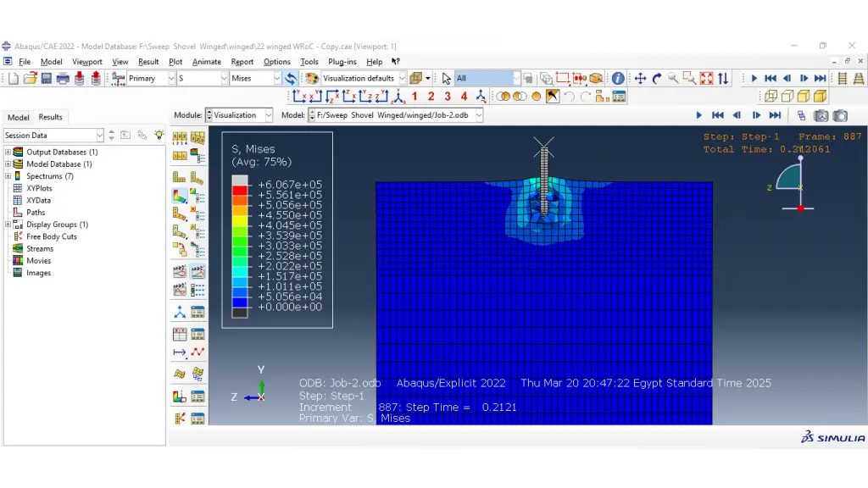Select Images in the results tree

39,273
